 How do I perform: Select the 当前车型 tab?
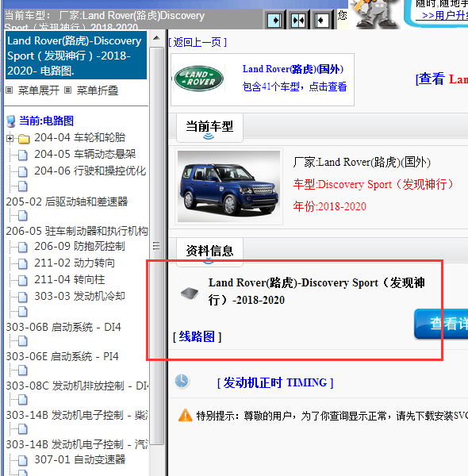(x=209, y=127)
